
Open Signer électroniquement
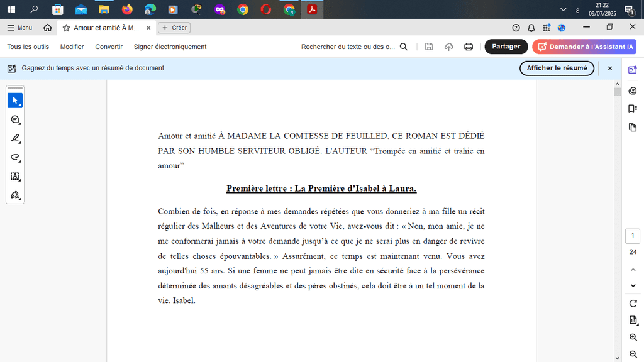tap(170, 47)
